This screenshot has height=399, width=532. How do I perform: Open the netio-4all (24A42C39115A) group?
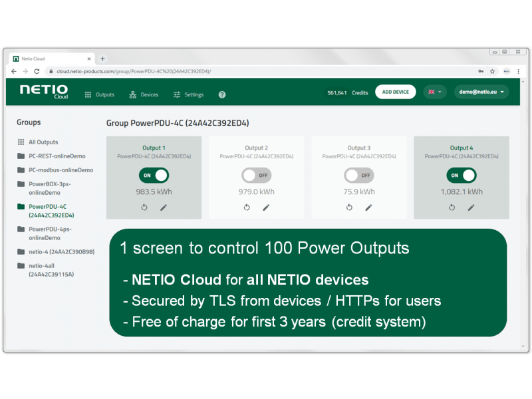(46, 270)
